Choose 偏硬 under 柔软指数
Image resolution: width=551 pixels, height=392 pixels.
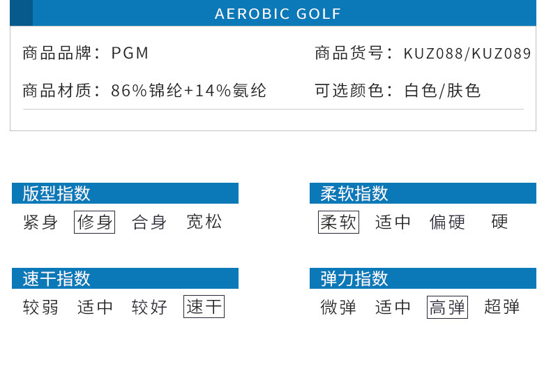click(x=447, y=223)
